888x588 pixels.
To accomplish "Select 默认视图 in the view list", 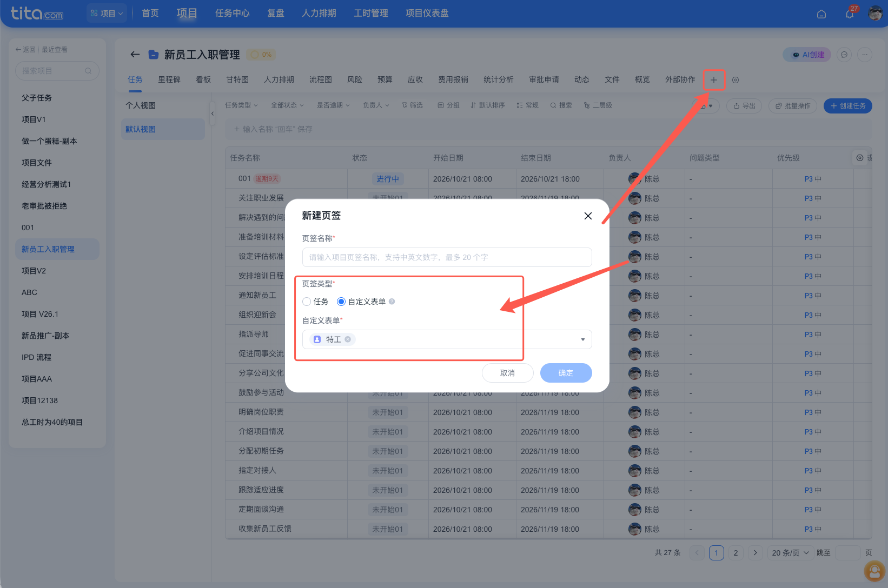I will pos(163,129).
